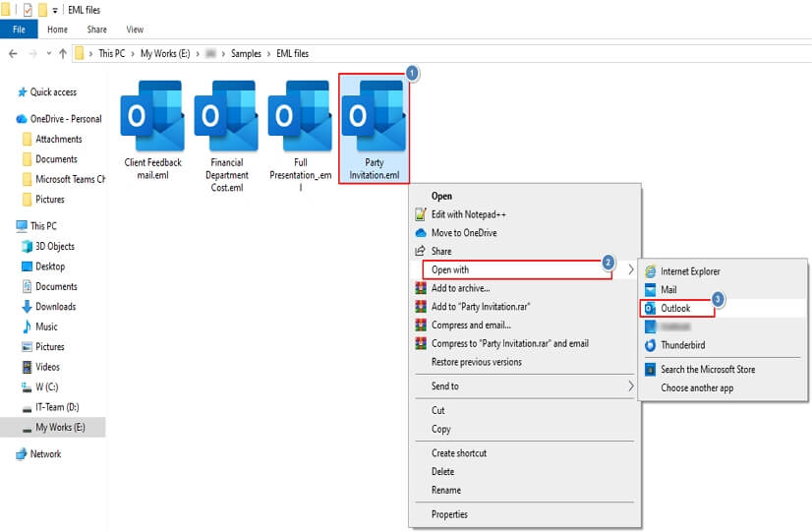Open Desktop in sidebar tree
This screenshot has width=812, height=532.
coord(50,266)
